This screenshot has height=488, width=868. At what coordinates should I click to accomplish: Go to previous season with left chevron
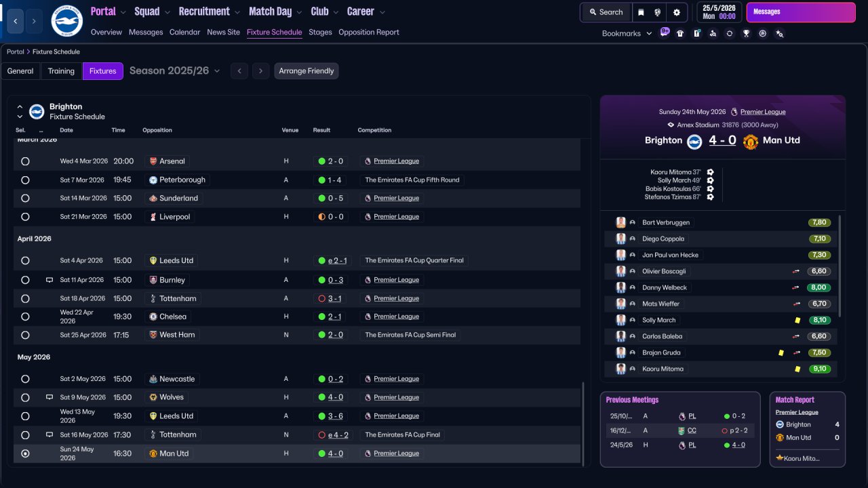pyautogui.click(x=239, y=71)
